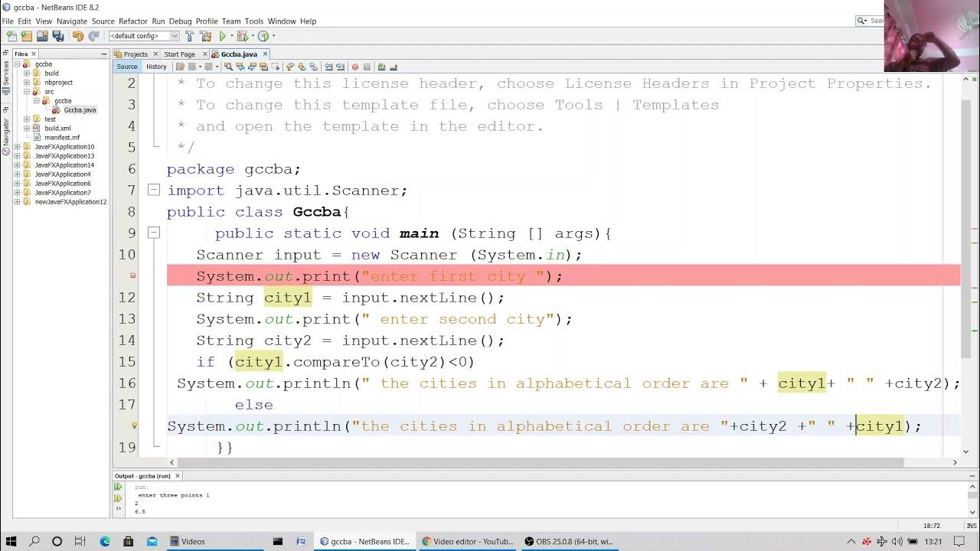Screen dimensions: 980x551
Task: Click the Uncomment editor toolbar icon
Action: 394,67
